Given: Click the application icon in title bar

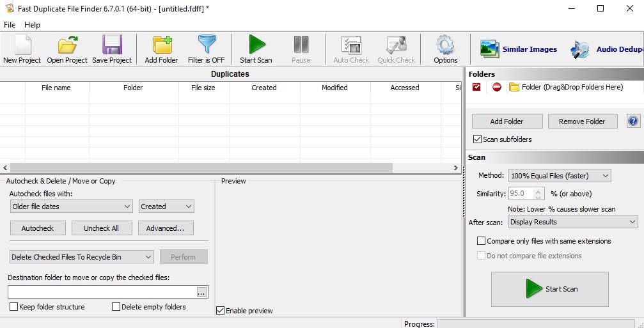Looking at the screenshot, I should pos(9,8).
